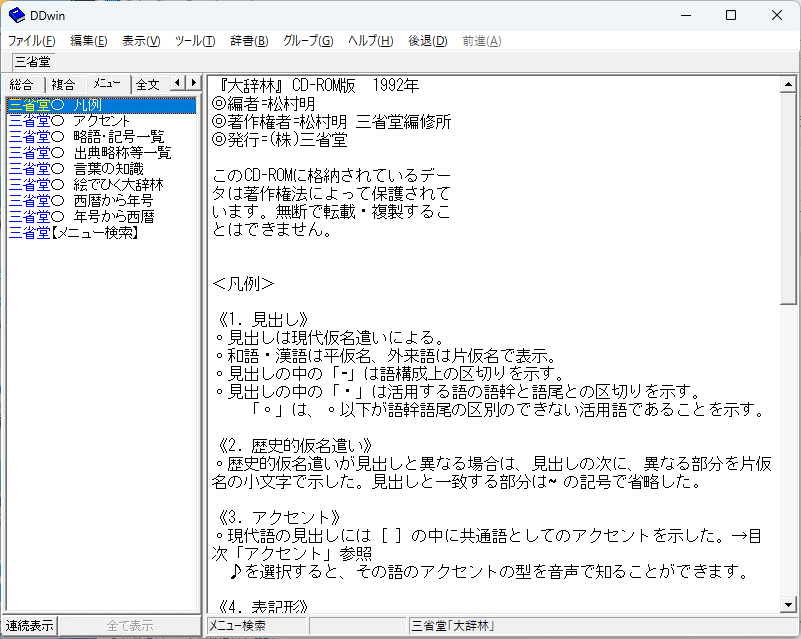
Task: Click the ◎編者=松村明 line
Action: 264,104
